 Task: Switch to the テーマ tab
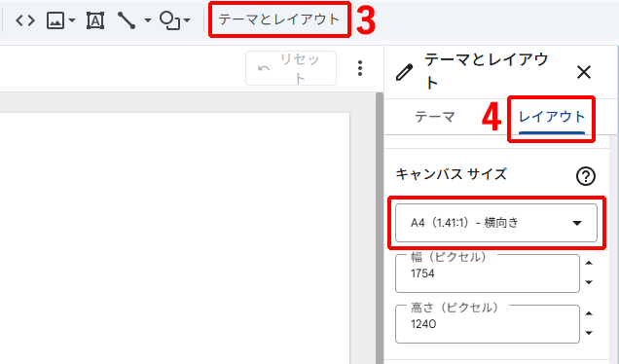pyautogui.click(x=435, y=117)
